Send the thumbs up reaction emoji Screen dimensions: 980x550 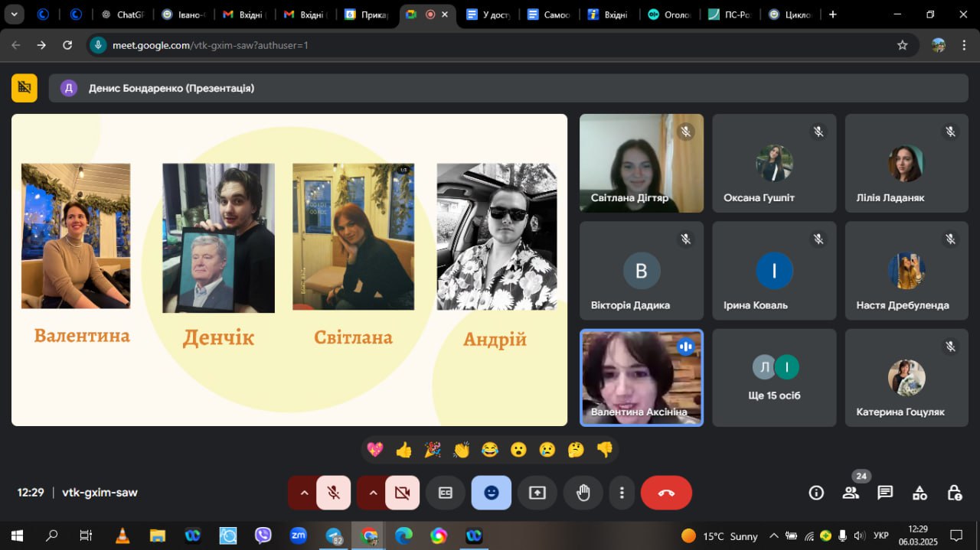point(403,450)
